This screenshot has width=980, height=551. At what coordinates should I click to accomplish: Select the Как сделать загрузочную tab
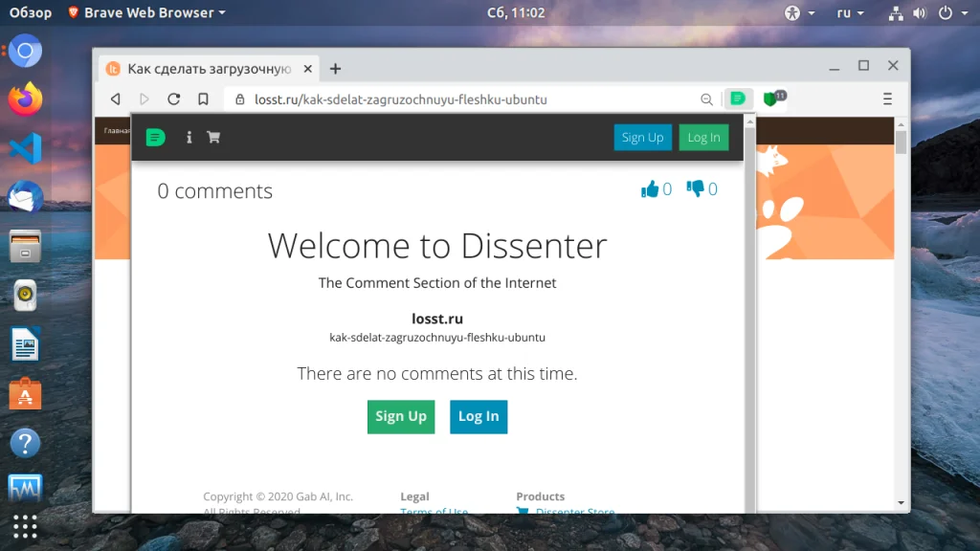point(209,69)
